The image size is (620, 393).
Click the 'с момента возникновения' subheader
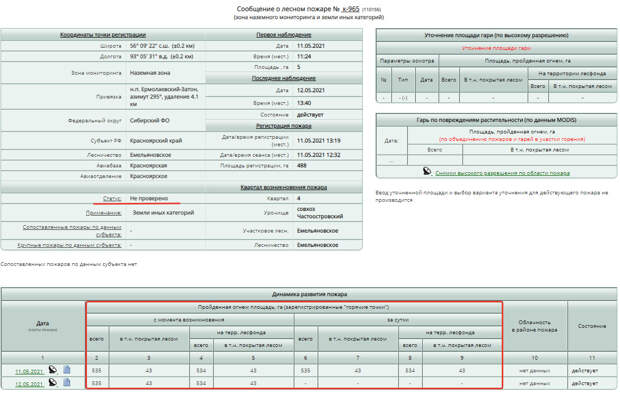pyautogui.click(x=189, y=319)
